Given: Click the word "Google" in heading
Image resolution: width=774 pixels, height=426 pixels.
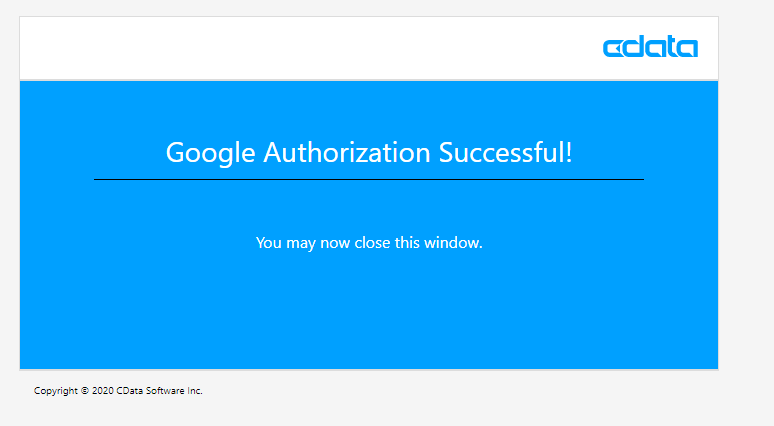Looking at the screenshot, I should (210, 153).
